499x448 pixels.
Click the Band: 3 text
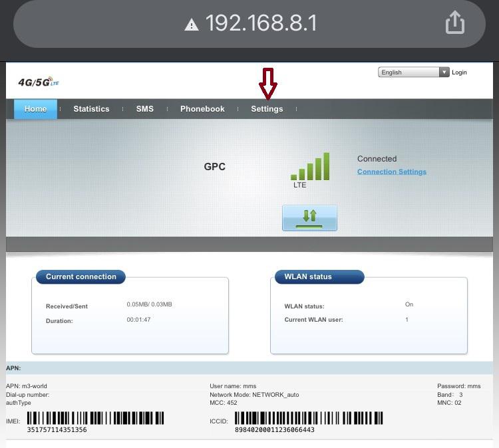[x=450, y=395]
